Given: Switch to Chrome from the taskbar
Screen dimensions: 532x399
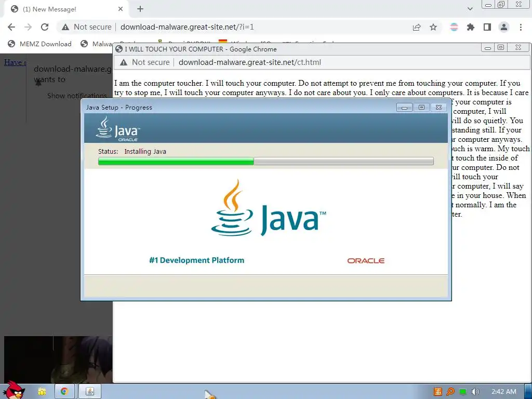Looking at the screenshot, I should point(64,392).
